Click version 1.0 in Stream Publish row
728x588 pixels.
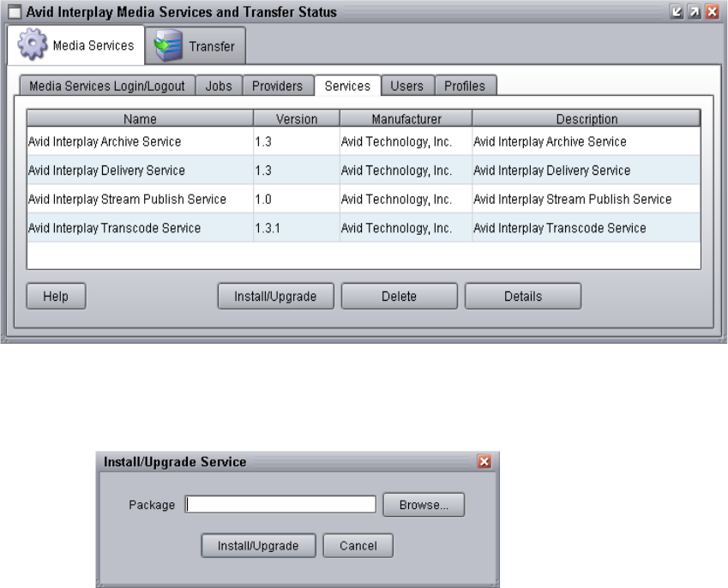coord(297,199)
